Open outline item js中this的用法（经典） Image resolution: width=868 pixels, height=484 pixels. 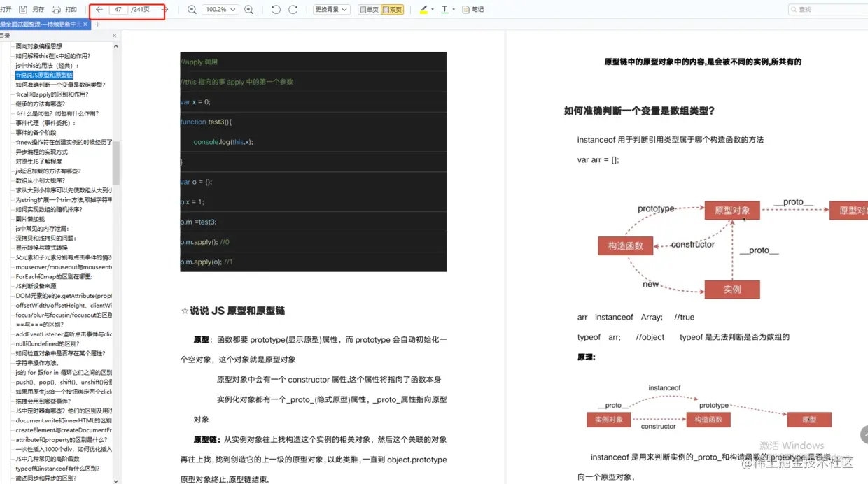[48, 66]
